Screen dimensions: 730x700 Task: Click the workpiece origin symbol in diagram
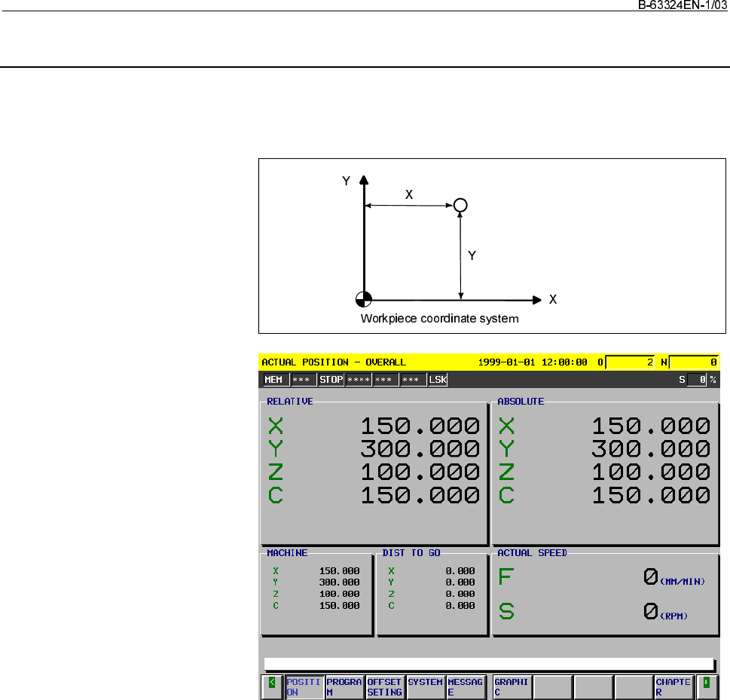pos(364,299)
